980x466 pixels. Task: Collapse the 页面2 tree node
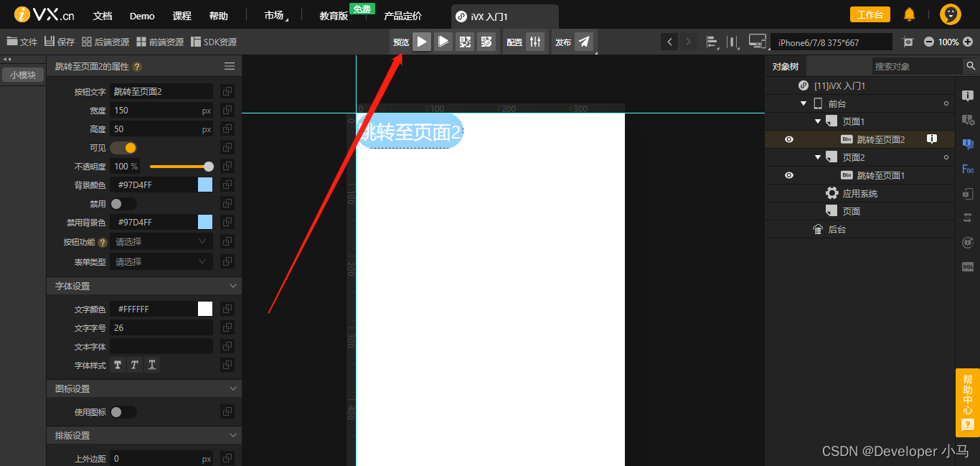817,157
